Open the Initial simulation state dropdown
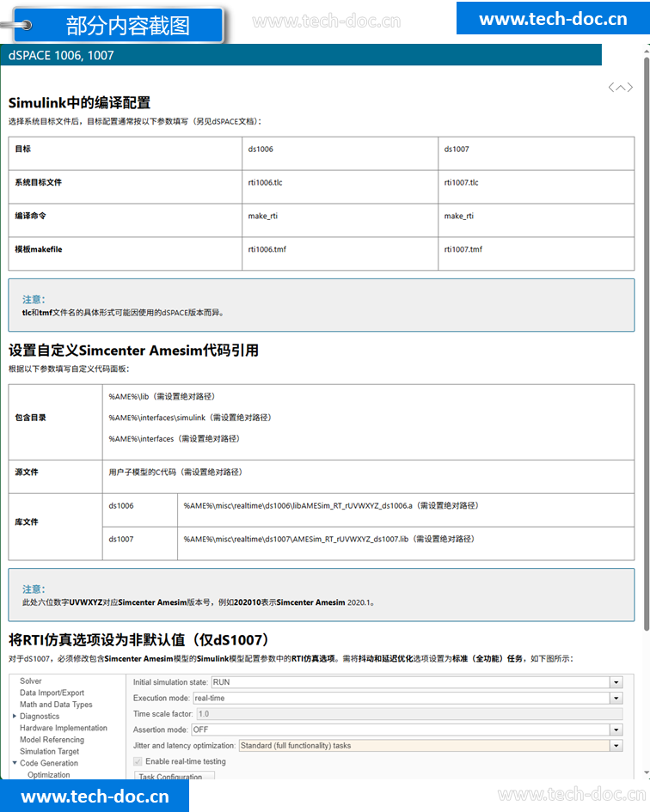This screenshot has height=812, width=650. [616, 682]
